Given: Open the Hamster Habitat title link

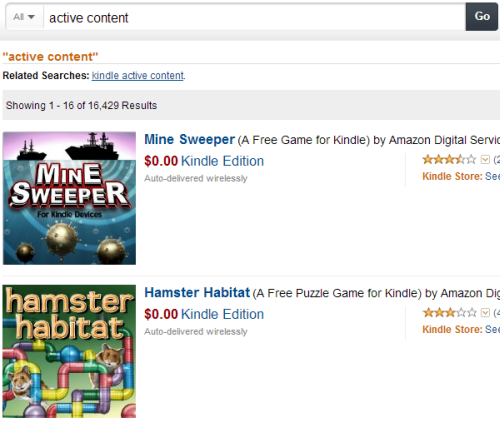Looking at the screenshot, I should [x=197, y=293].
